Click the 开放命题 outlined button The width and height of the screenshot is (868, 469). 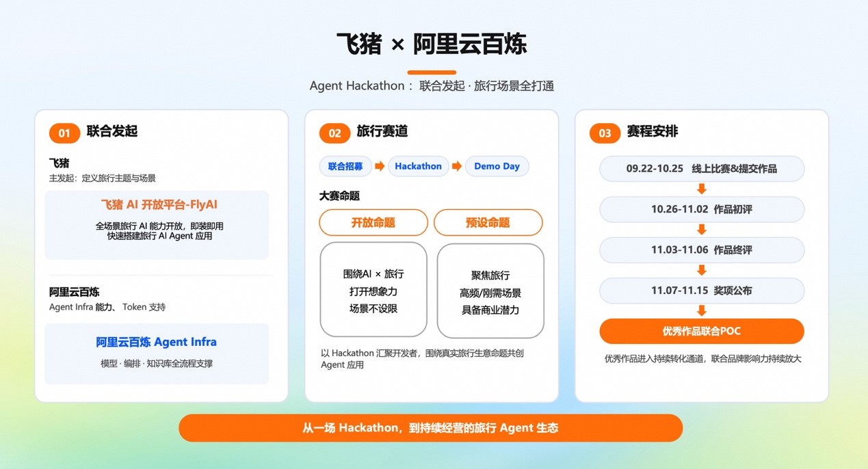pos(373,223)
